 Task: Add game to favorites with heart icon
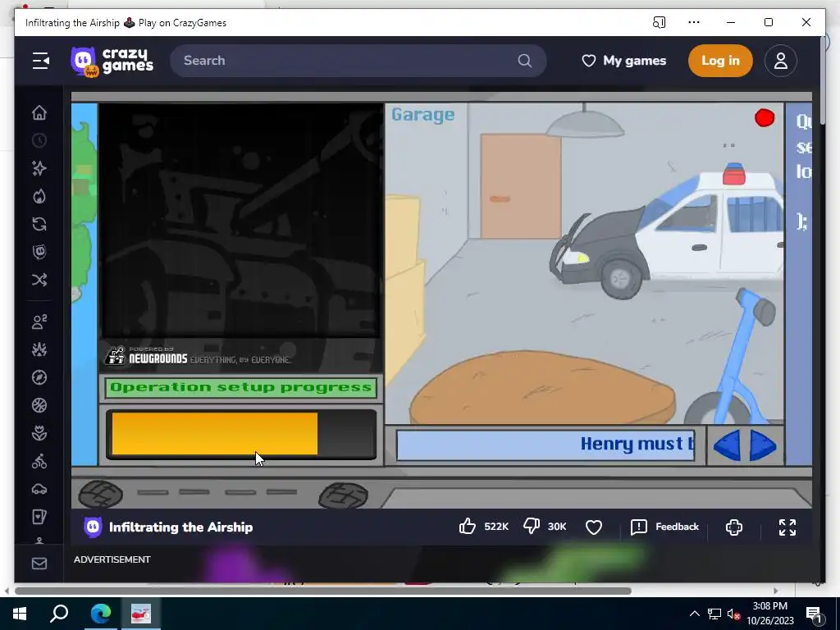point(594,527)
